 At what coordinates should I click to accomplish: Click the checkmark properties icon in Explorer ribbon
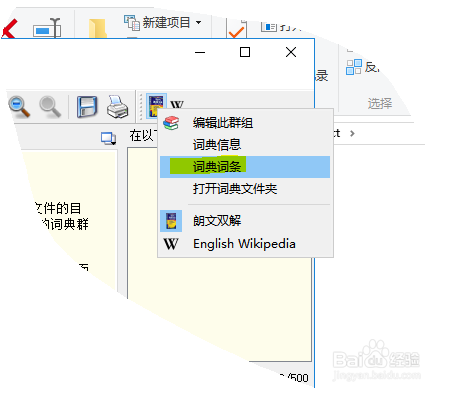(237, 29)
